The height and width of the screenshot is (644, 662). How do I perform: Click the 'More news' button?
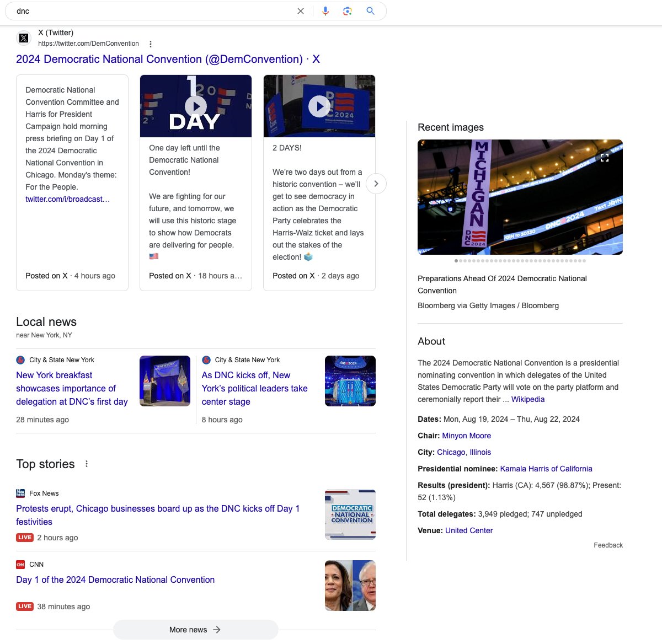tap(195, 630)
